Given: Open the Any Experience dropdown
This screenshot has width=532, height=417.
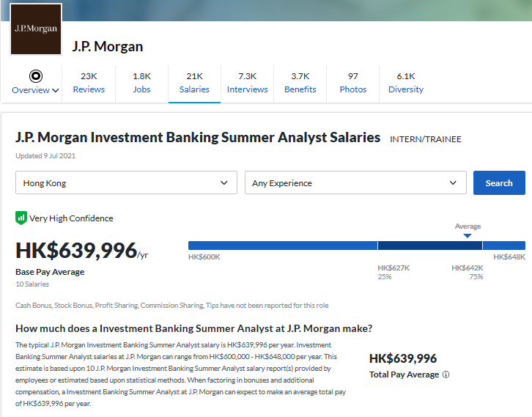Looking at the screenshot, I should pos(355,183).
